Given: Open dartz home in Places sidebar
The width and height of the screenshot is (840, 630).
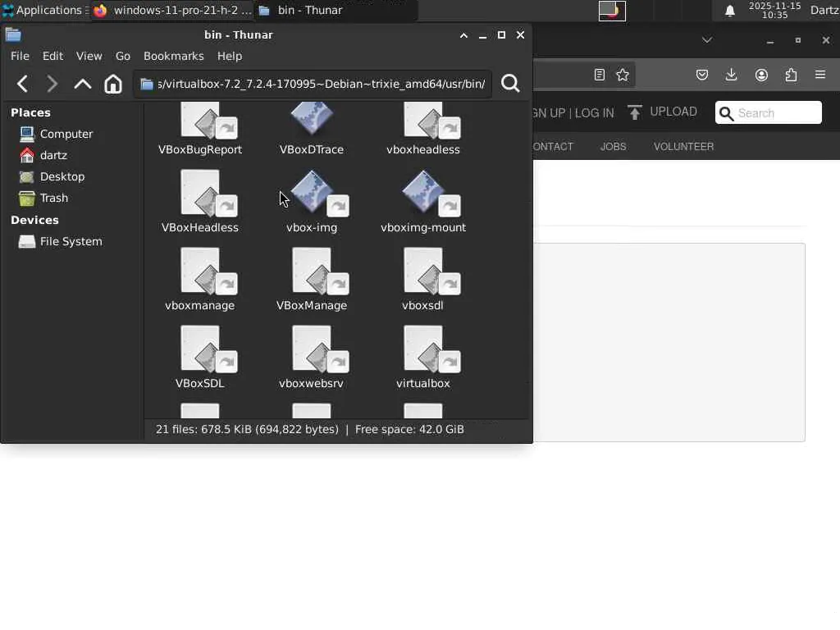Looking at the screenshot, I should tap(43, 155).
